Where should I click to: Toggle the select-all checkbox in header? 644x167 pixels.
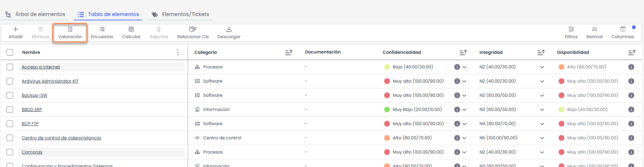tap(10, 52)
